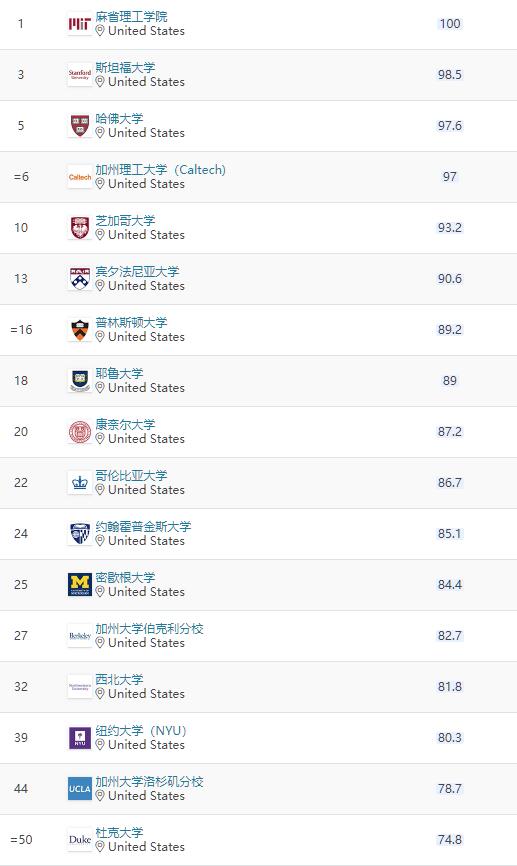Open the 约翰霍普金斯大学 link
The width and height of the screenshot is (517, 866).
[x=144, y=526]
